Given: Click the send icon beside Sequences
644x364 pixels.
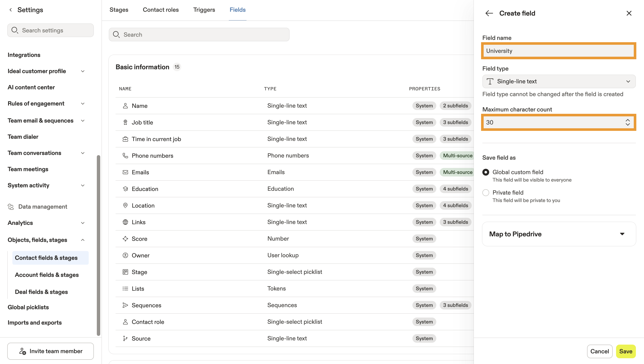Looking at the screenshot, I should [x=125, y=305].
